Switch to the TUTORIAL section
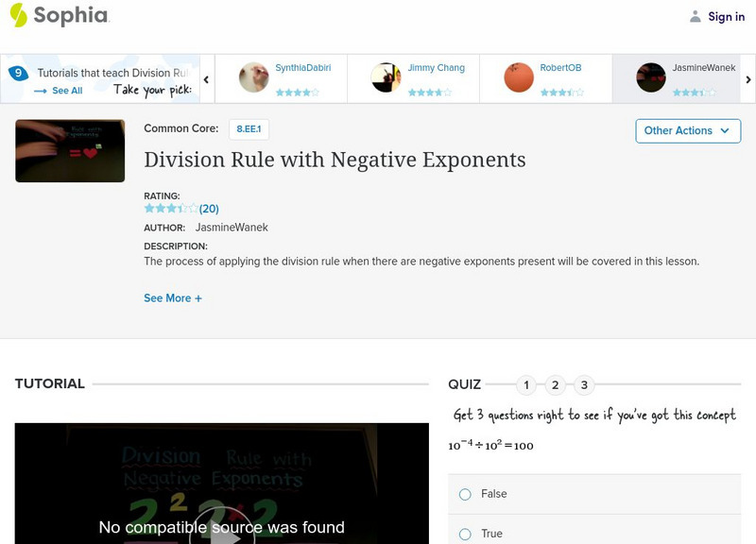This screenshot has width=756, height=544. (46, 383)
